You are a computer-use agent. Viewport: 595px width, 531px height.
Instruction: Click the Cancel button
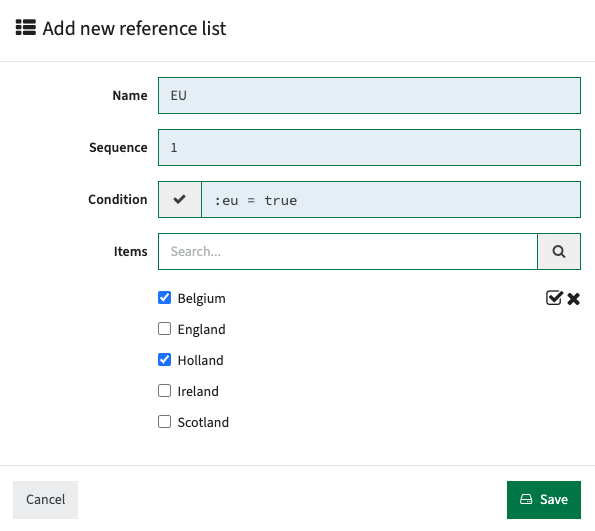click(x=46, y=499)
